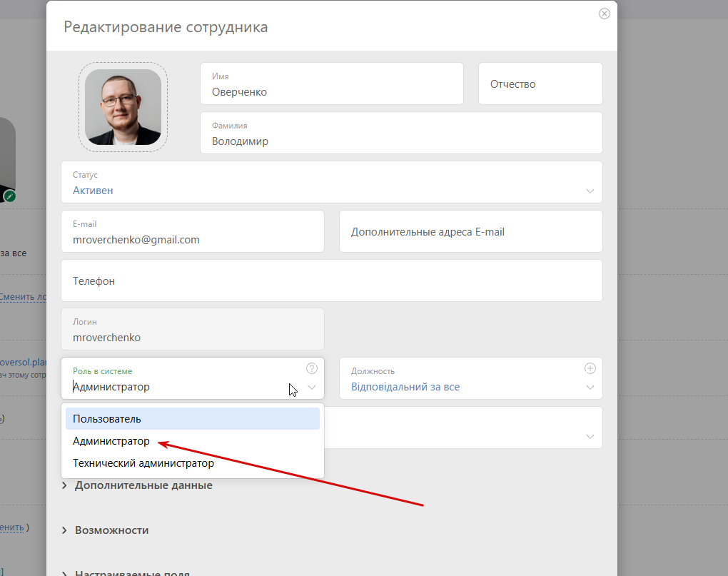Click the Редактирование сотрудника title

pyautogui.click(x=166, y=27)
